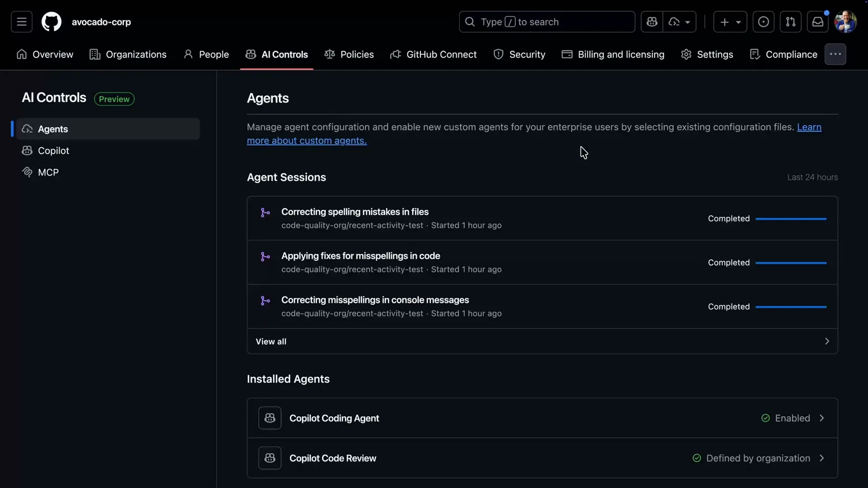The height and width of the screenshot is (488, 868).
Task: Click the Compliance checklist icon
Action: pyautogui.click(x=755, y=54)
